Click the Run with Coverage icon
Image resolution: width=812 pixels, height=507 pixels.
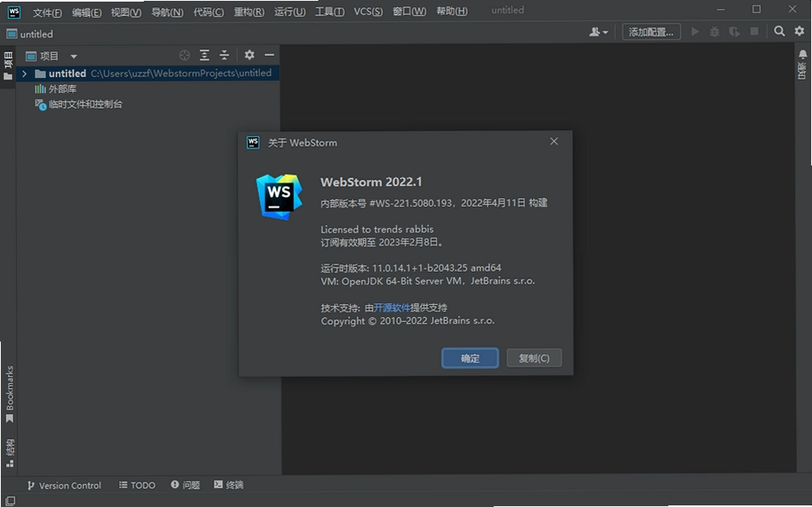(734, 32)
